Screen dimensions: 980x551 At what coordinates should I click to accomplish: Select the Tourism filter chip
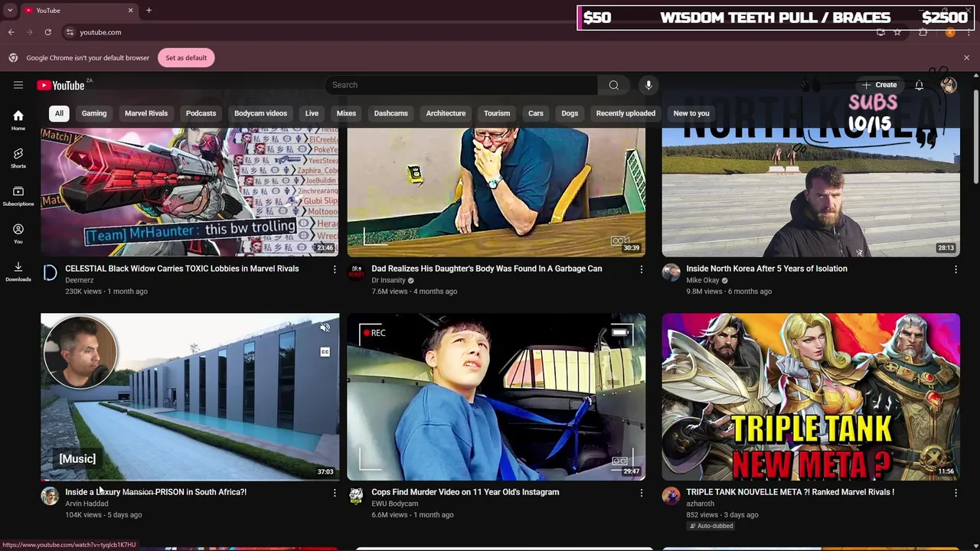pos(497,113)
